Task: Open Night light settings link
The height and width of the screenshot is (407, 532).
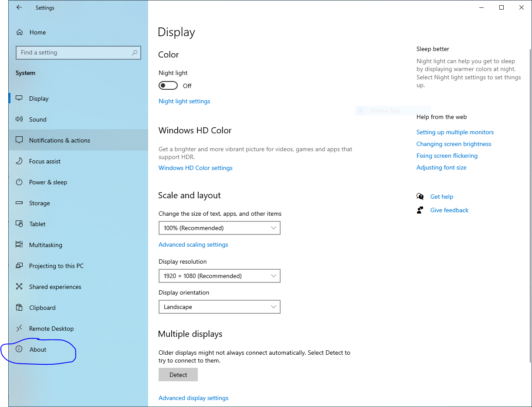Action: pyautogui.click(x=184, y=101)
